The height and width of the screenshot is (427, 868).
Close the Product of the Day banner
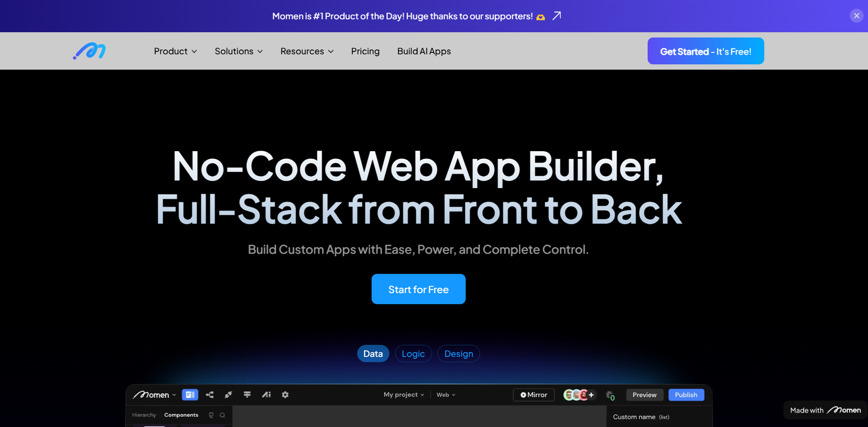click(x=857, y=16)
